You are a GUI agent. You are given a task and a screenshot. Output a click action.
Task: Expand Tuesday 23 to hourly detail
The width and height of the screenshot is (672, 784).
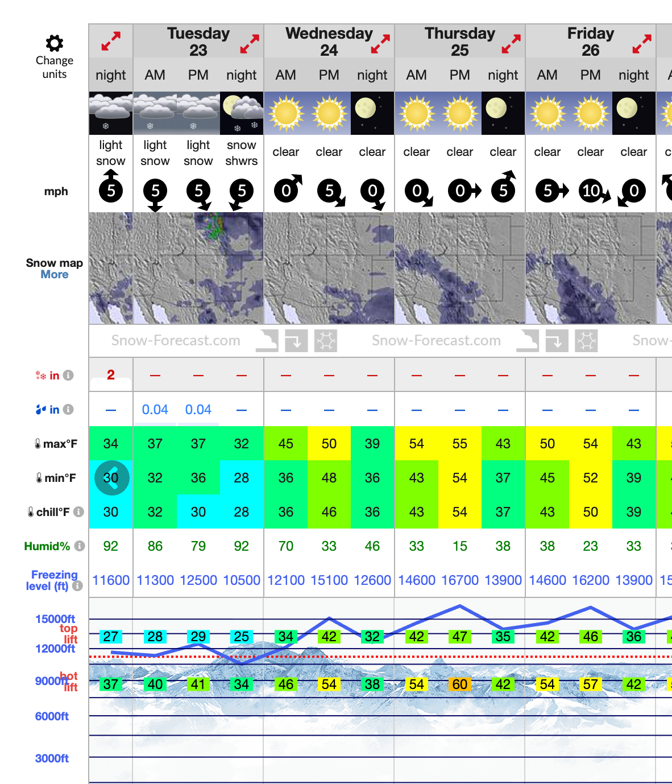click(x=250, y=44)
